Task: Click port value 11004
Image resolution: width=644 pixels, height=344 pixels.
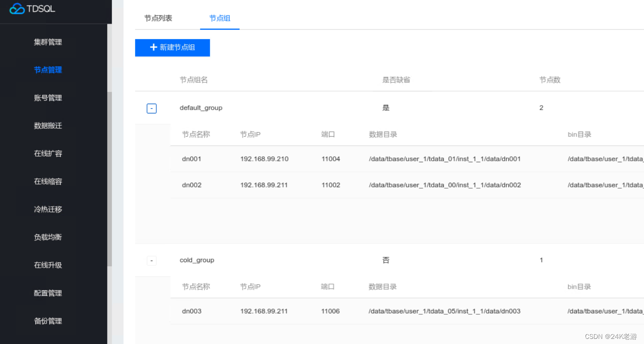Action: click(331, 159)
